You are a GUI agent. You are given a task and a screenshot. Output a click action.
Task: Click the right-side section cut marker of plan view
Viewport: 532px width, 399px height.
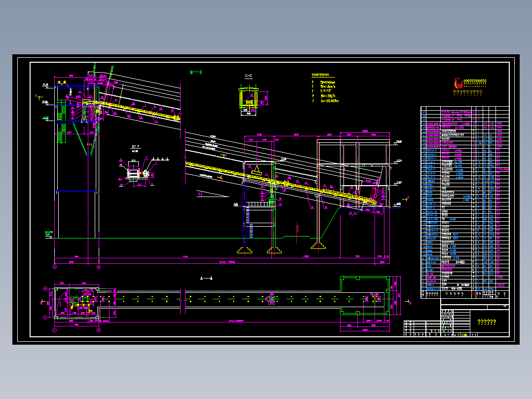click(x=408, y=302)
